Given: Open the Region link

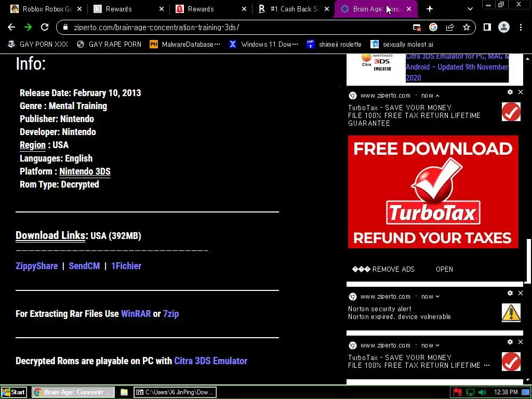Looking at the screenshot, I should click(33, 145).
